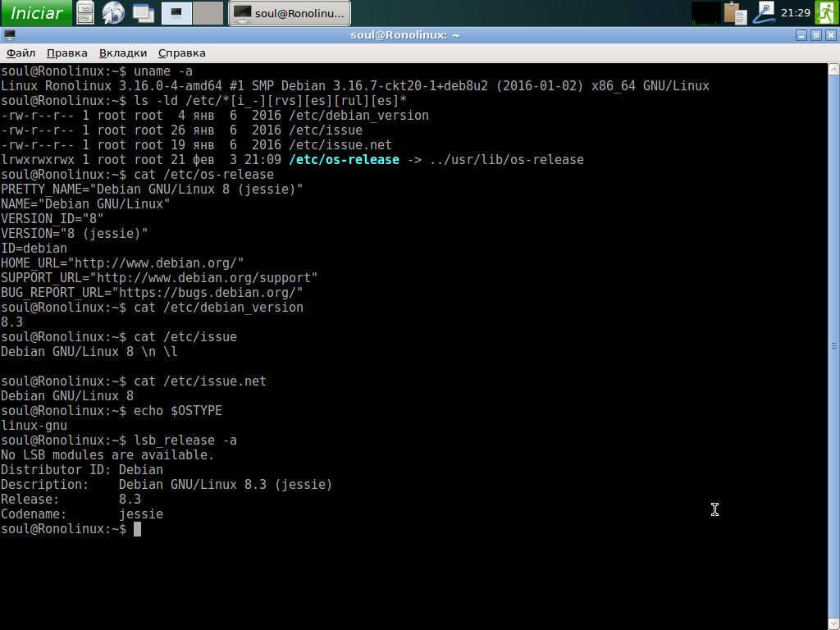Click the 'linux-gnu' output text

[x=34, y=426]
